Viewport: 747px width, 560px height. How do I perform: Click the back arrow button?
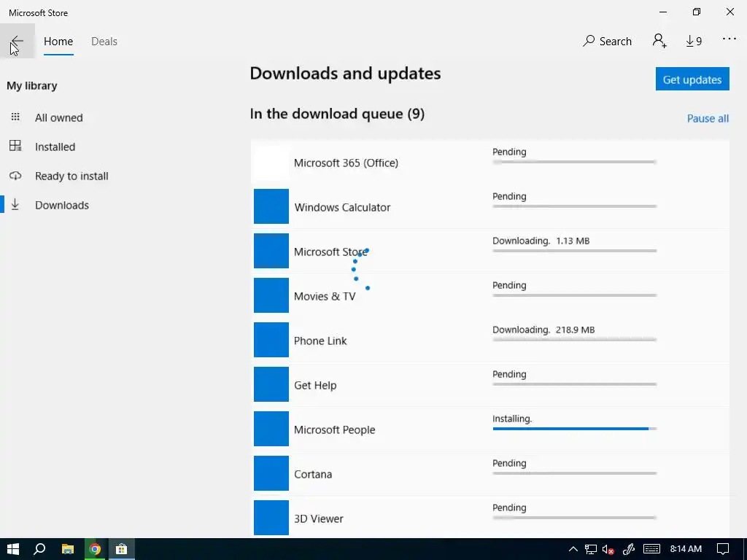pos(18,41)
